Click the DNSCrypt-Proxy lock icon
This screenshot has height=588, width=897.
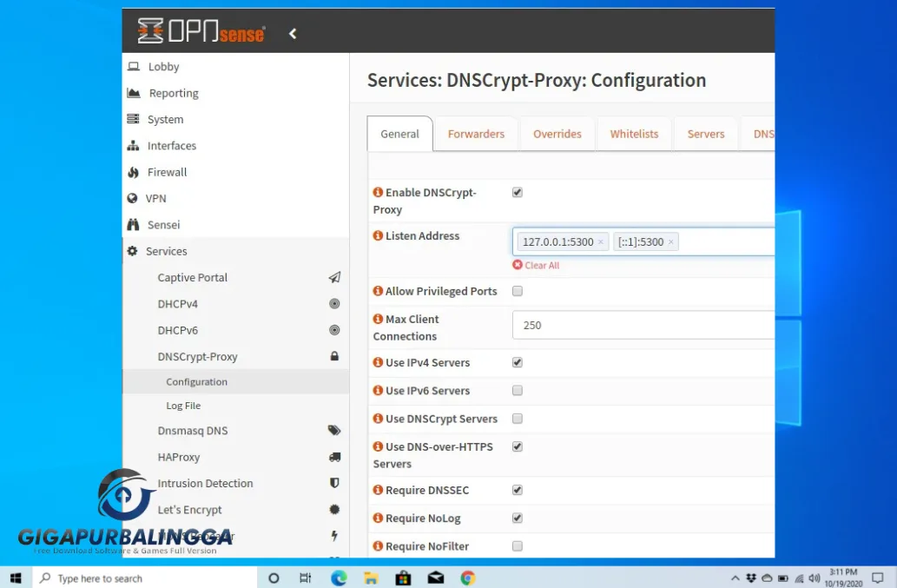[334, 356]
